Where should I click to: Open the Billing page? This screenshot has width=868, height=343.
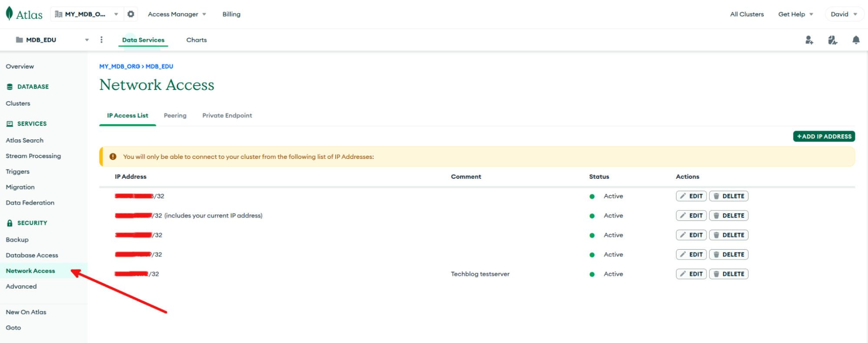231,14
